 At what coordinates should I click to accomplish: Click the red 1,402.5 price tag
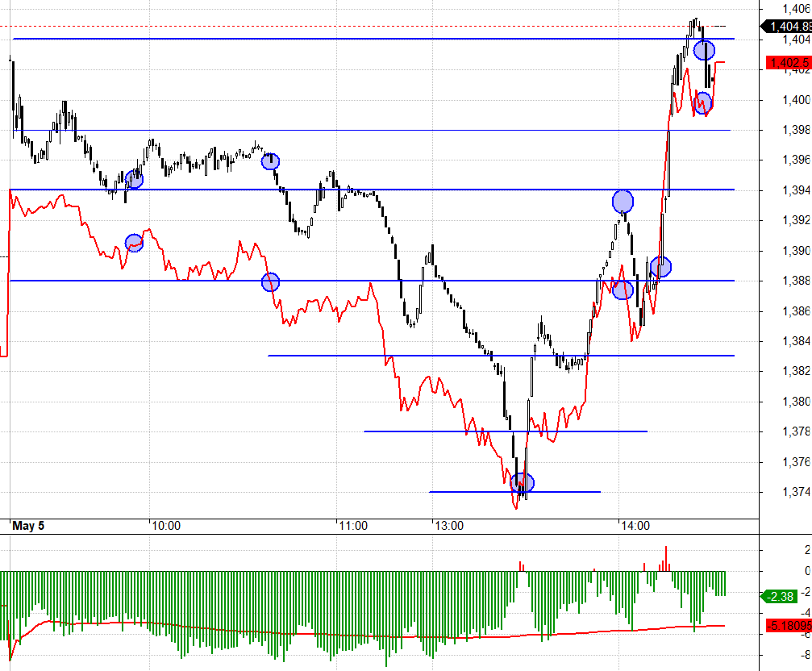(789, 62)
